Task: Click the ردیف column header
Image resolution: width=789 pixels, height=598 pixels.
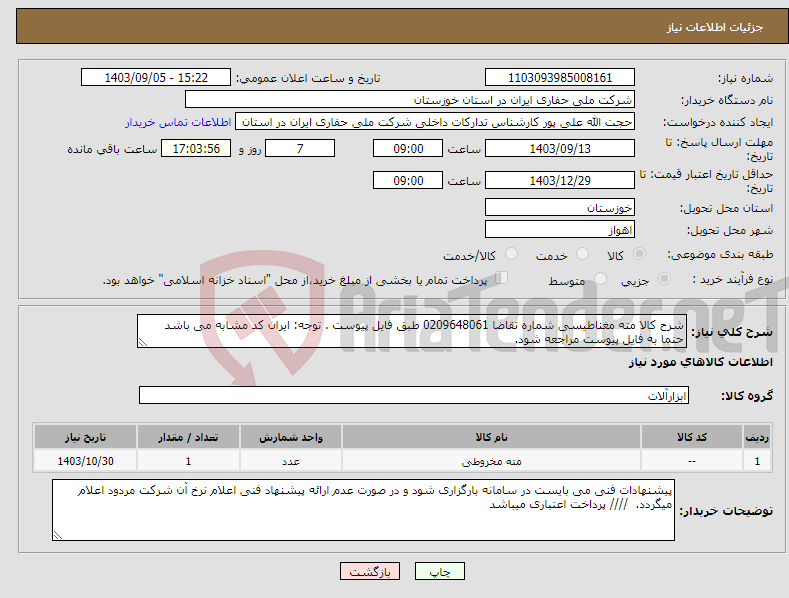Action: click(x=757, y=437)
